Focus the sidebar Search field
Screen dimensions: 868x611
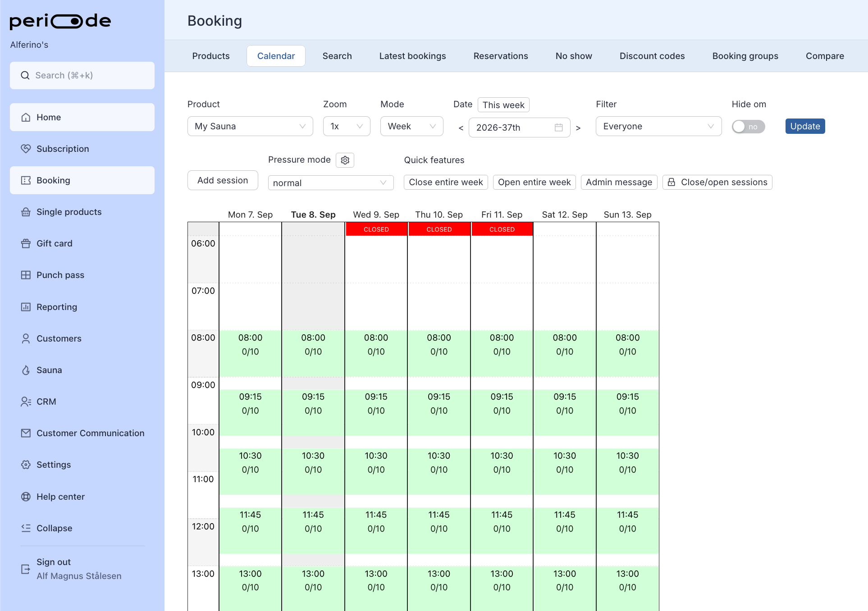tap(82, 75)
